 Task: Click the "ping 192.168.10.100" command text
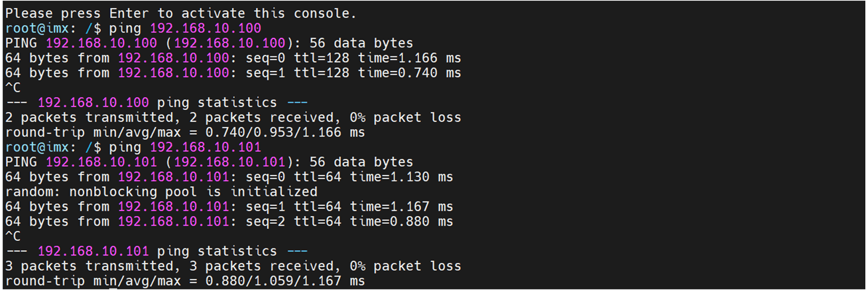(184, 28)
